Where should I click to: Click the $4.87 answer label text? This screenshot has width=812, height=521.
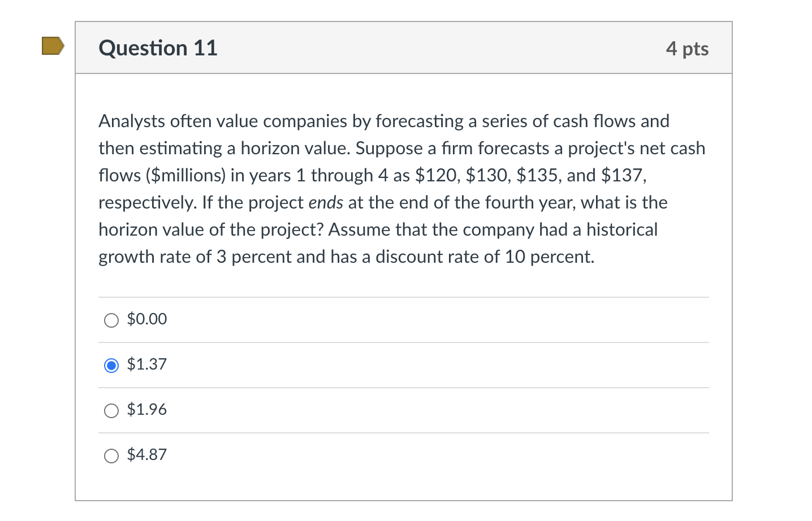tap(146, 454)
